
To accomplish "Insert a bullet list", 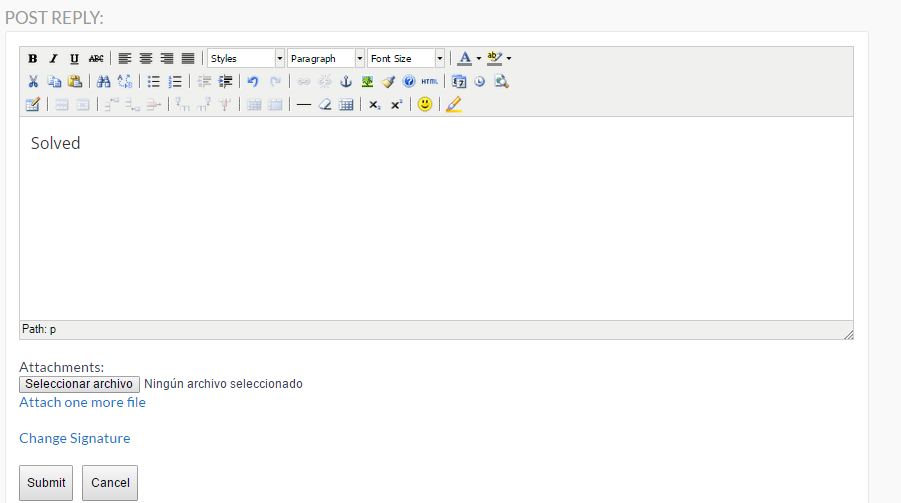I will 154,82.
